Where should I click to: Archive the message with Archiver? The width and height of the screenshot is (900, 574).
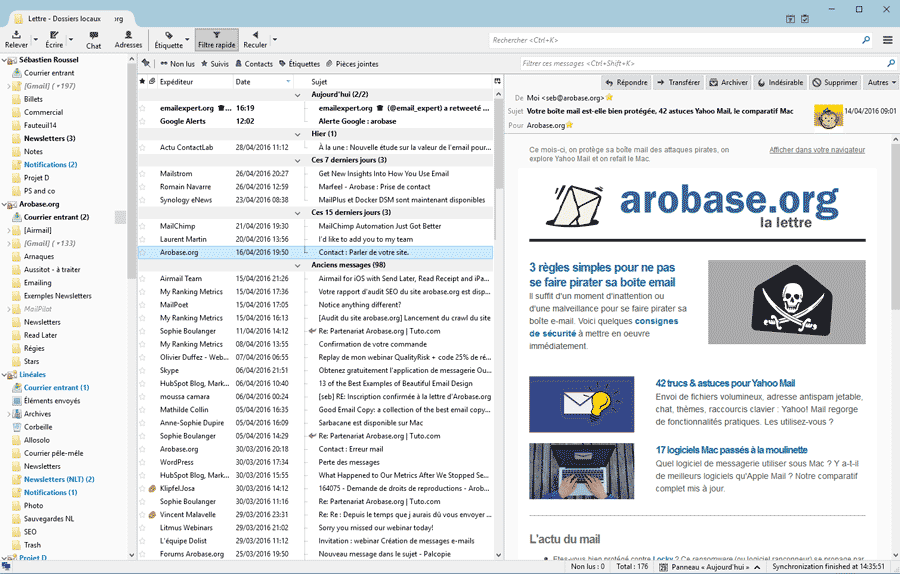point(728,83)
